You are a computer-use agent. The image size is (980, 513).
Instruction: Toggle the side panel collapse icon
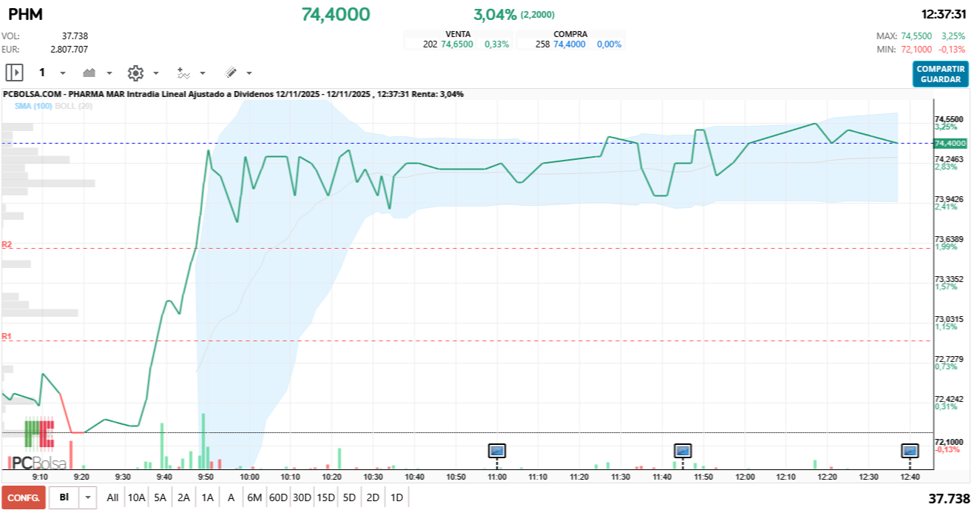14,73
